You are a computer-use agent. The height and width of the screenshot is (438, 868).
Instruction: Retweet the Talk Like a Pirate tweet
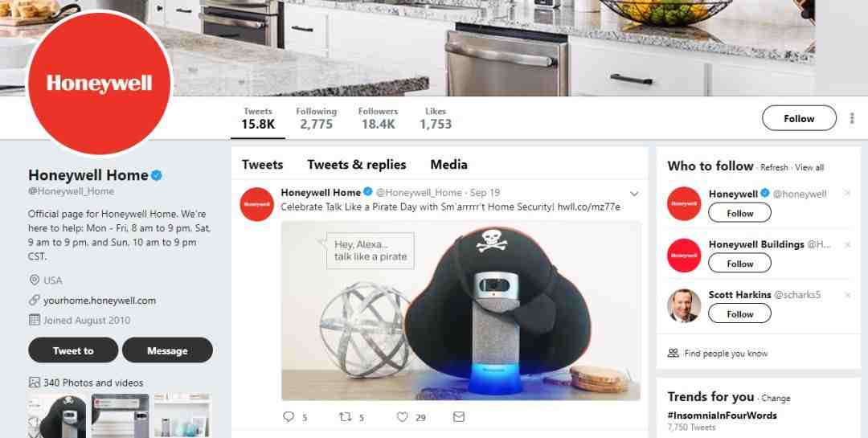pyautogui.click(x=345, y=417)
